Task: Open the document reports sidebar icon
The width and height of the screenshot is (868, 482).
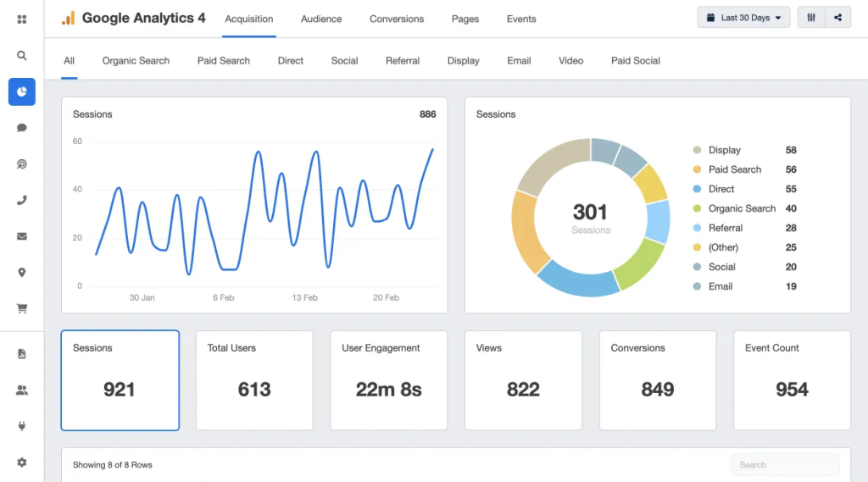Action: (21, 353)
